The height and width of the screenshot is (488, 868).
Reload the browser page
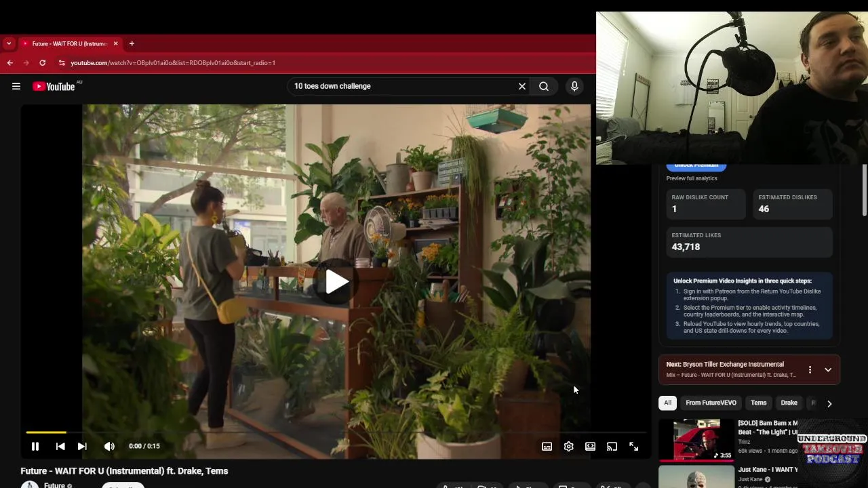click(x=42, y=62)
